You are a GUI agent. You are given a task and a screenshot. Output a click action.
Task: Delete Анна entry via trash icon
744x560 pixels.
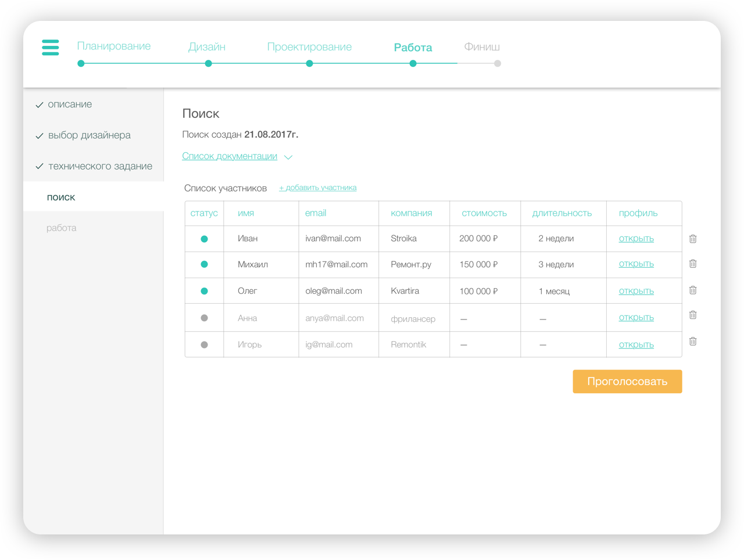pyautogui.click(x=693, y=315)
